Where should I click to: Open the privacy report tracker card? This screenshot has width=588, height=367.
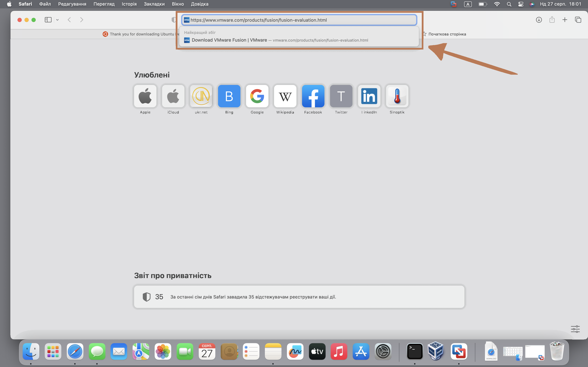tap(299, 297)
